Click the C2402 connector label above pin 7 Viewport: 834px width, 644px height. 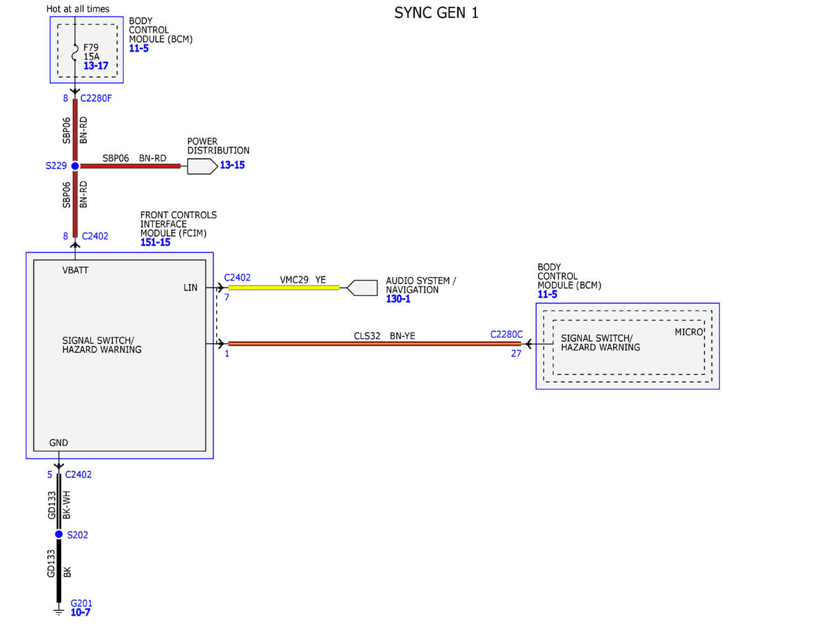(238, 277)
